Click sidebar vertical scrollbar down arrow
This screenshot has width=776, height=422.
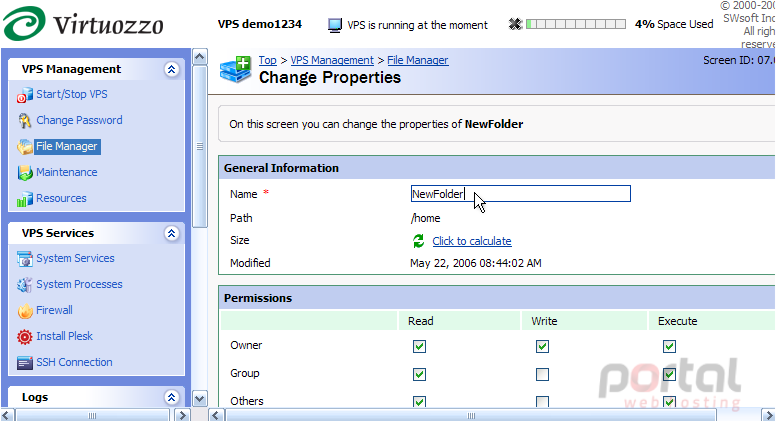coord(199,398)
